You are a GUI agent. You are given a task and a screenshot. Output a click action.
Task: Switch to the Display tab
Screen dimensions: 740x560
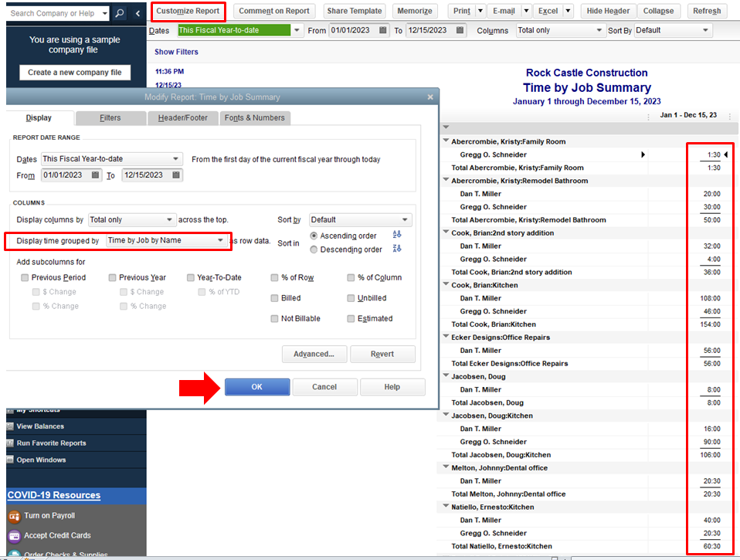point(39,118)
